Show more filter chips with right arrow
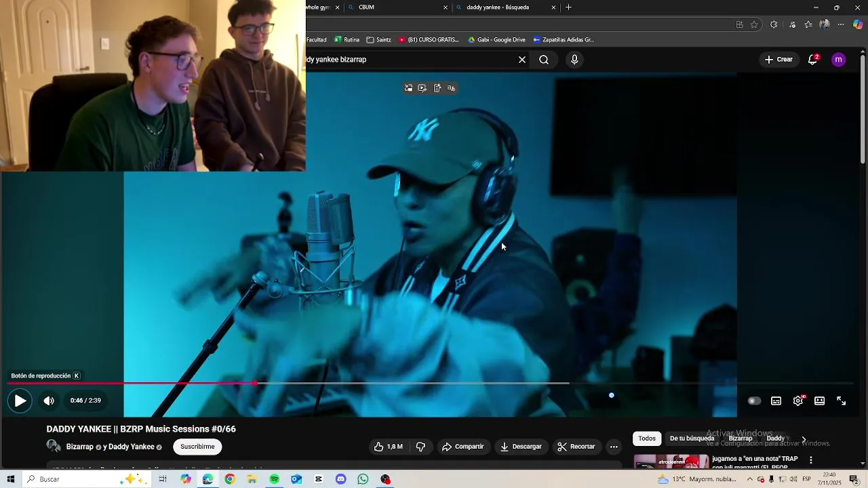868x488 pixels. click(804, 439)
